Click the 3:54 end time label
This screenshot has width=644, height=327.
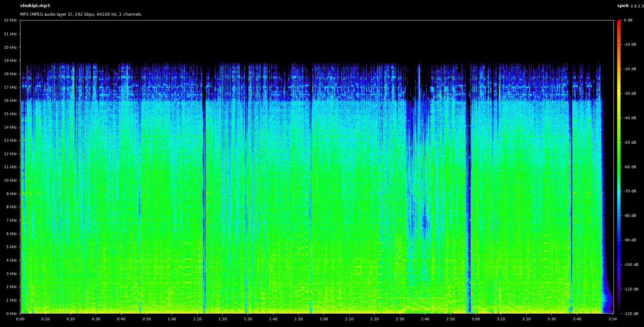[x=613, y=319]
